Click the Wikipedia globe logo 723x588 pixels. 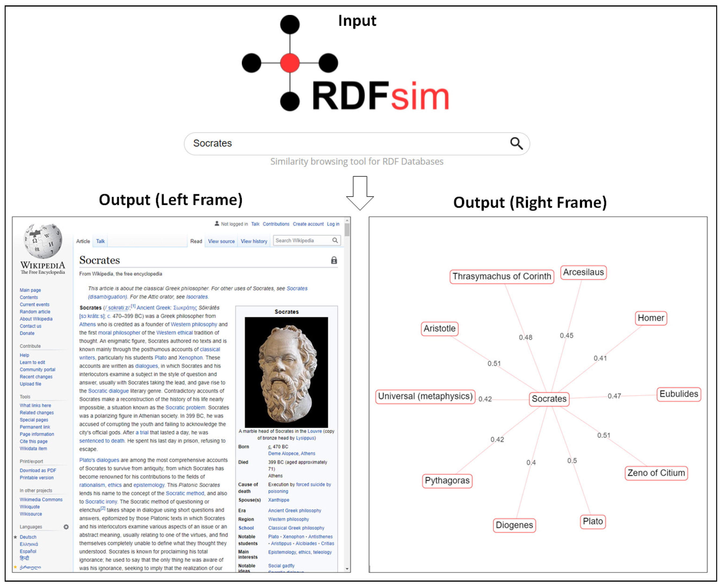[43, 241]
